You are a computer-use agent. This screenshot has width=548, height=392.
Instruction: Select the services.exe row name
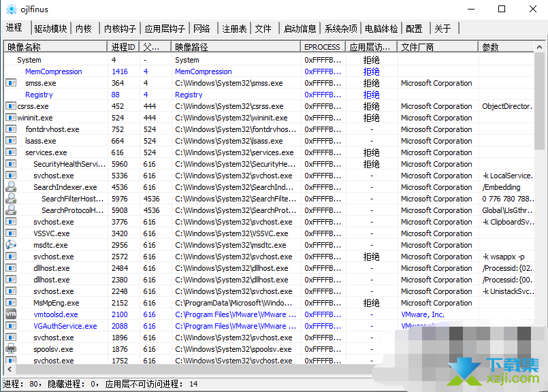pyautogui.click(x=46, y=152)
